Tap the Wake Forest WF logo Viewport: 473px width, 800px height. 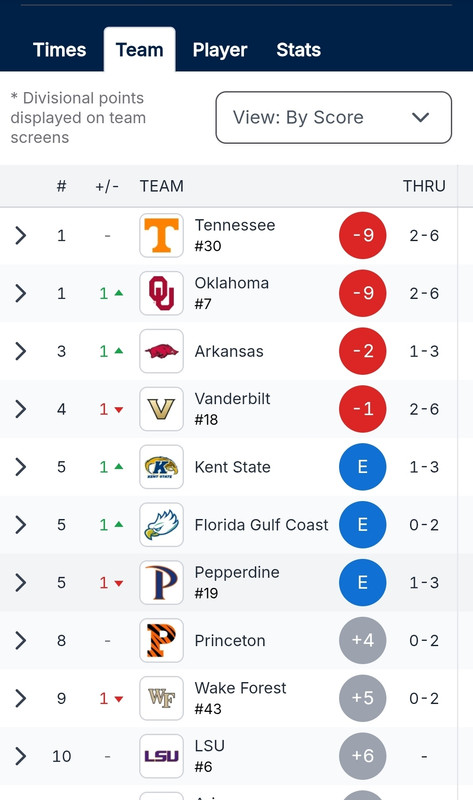[x=161, y=698]
